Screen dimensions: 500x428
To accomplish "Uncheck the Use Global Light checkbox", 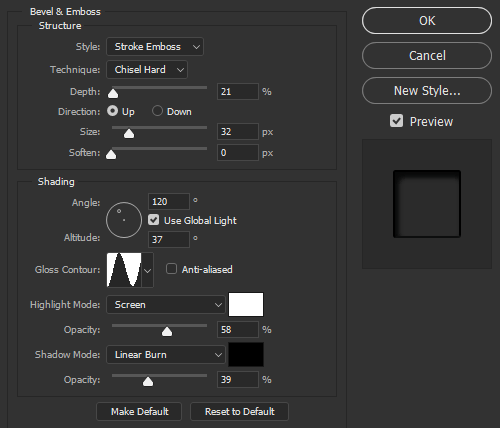I will (x=153, y=220).
